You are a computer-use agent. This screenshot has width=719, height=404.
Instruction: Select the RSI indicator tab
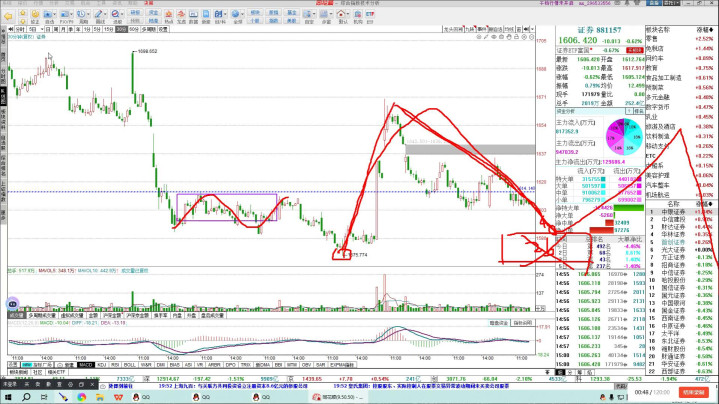pyautogui.click(x=115, y=365)
